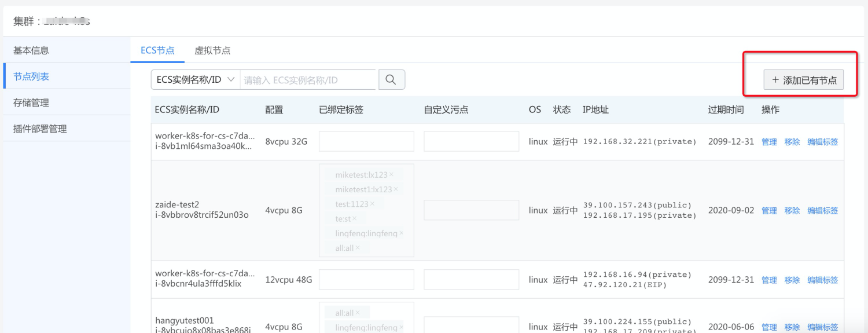This screenshot has width=868, height=333.
Task: Click the bound-label input for the 8vcpu 32G node
Action: 366,141
